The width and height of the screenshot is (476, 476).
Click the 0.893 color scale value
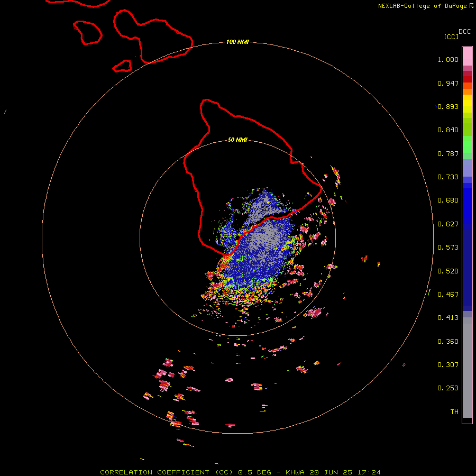[x=448, y=106]
